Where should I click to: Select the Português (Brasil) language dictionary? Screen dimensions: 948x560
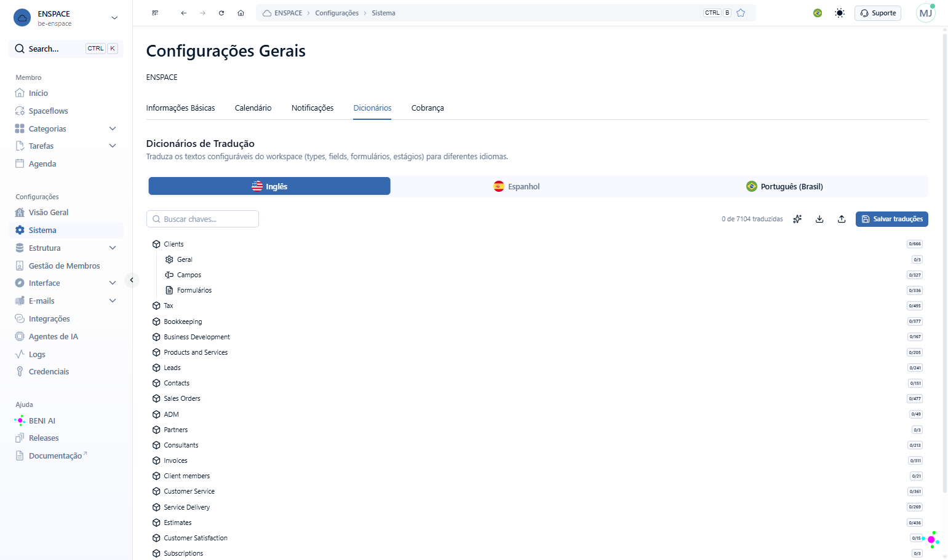(784, 186)
